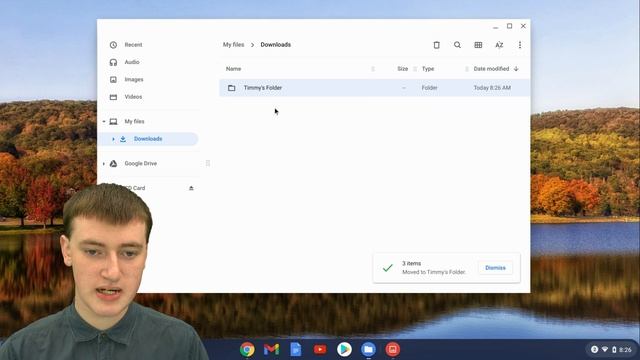640x360 pixels.
Task: Open Gmail from the shelf
Action: click(271, 349)
